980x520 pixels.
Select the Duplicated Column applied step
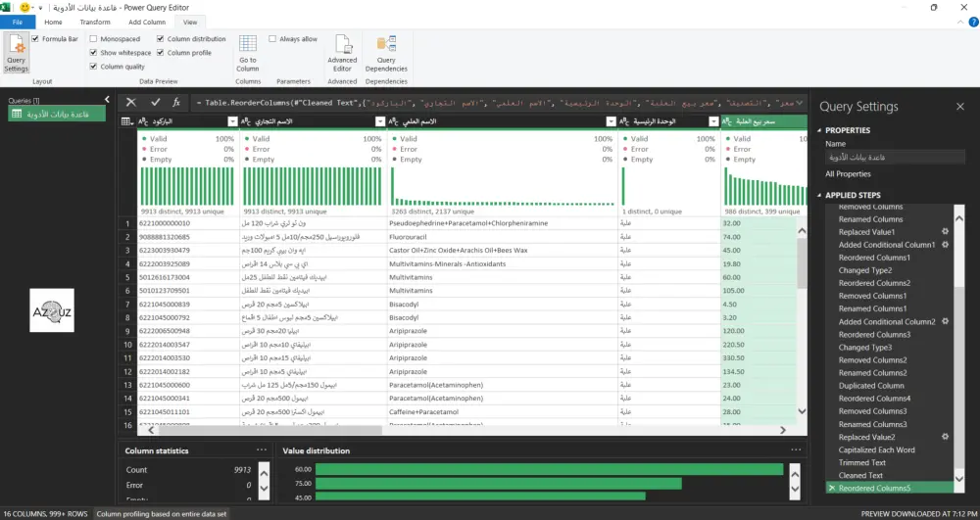point(871,386)
